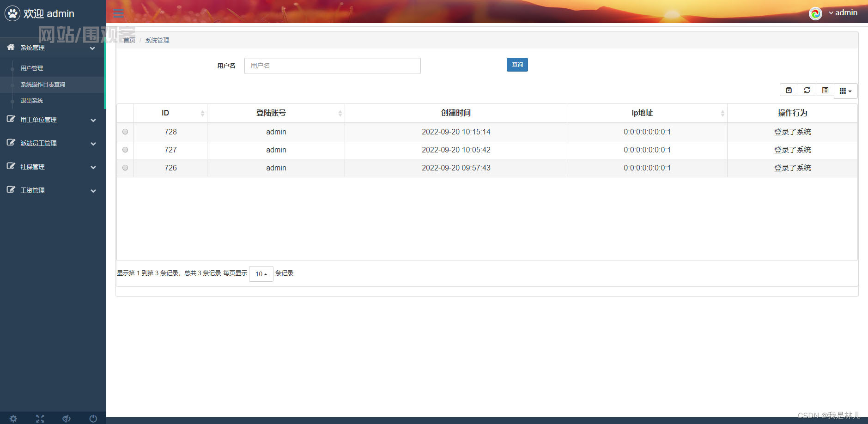868x424 pixels.
Task: Click the IP address cell in row 727
Action: (x=647, y=150)
